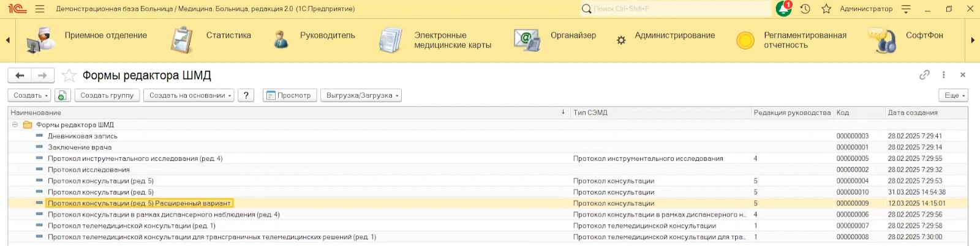Open the Еще dropdown menu
Image resolution: width=980 pixels, height=246 pixels.
point(953,95)
